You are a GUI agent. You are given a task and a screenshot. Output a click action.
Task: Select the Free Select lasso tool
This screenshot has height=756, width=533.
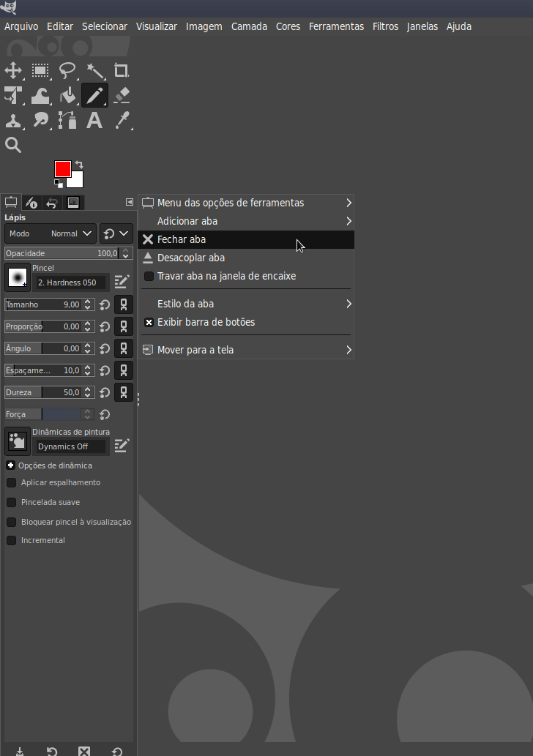click(x=67, y=70)
